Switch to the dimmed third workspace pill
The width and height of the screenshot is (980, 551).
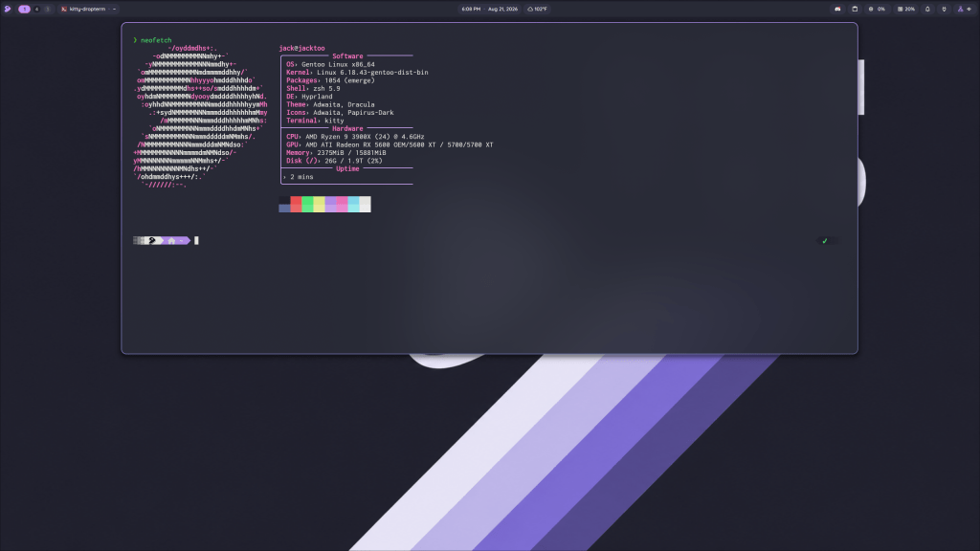point(48,9)
